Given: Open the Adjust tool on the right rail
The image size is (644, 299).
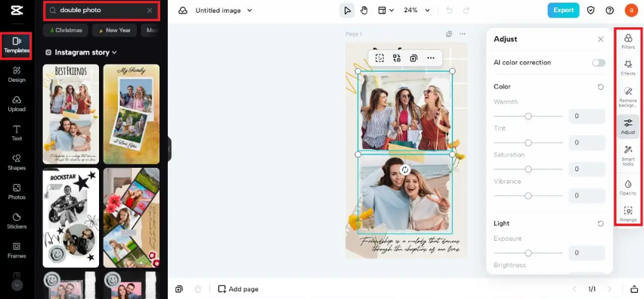Looking at the screenshot, I should point(628,126).
